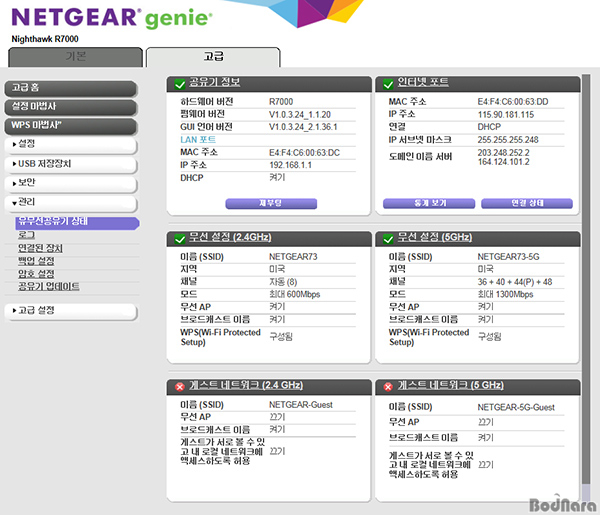The image size is (600, 515).
Task: Click the firmware version V1.0.3.24_1.1.20 text
Action: click(x=300, y=114)
